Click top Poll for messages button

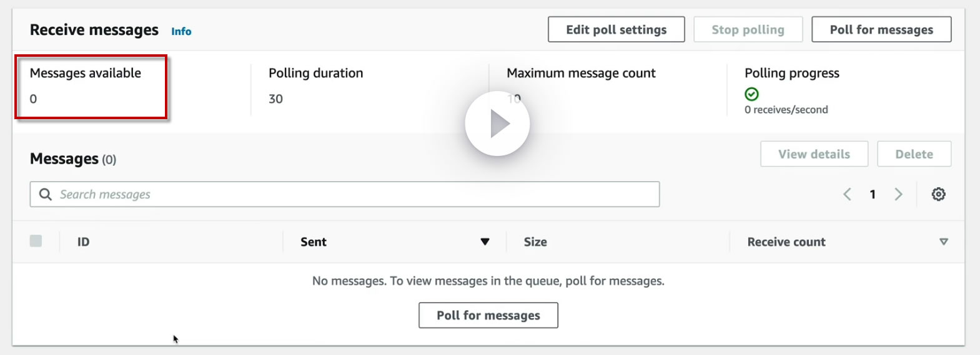click(x=881, y=29)
